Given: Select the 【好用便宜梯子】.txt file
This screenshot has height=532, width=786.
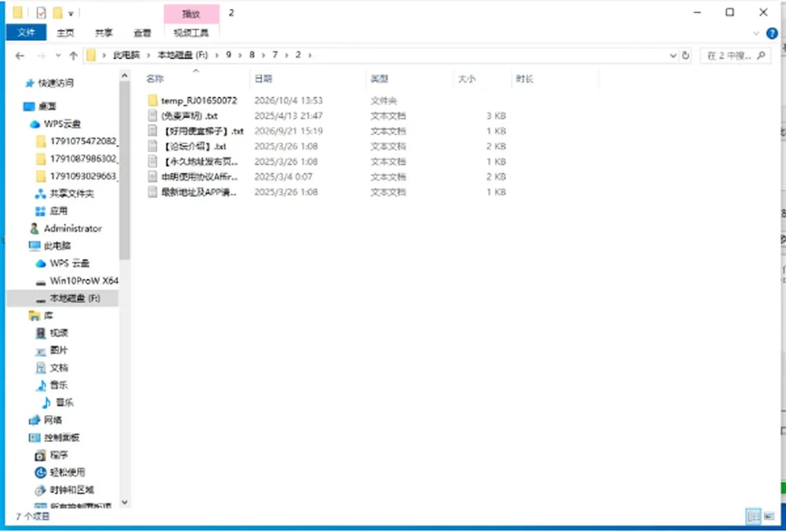Looking at the screenshot, I should 196,131.
